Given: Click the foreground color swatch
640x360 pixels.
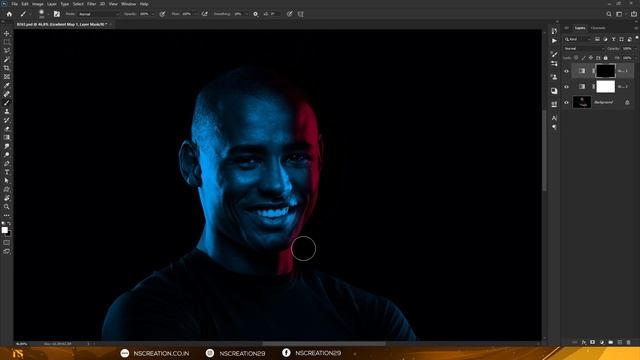Looking at the screenshot, I should 4,230.
